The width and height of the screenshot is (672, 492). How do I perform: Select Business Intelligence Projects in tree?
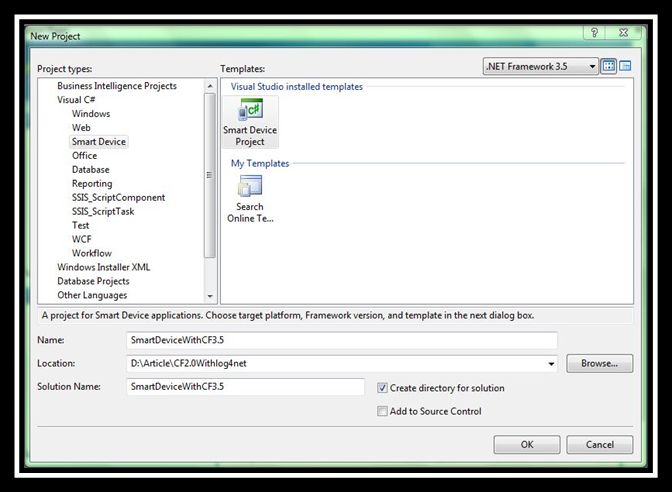(x=117, y=86)
